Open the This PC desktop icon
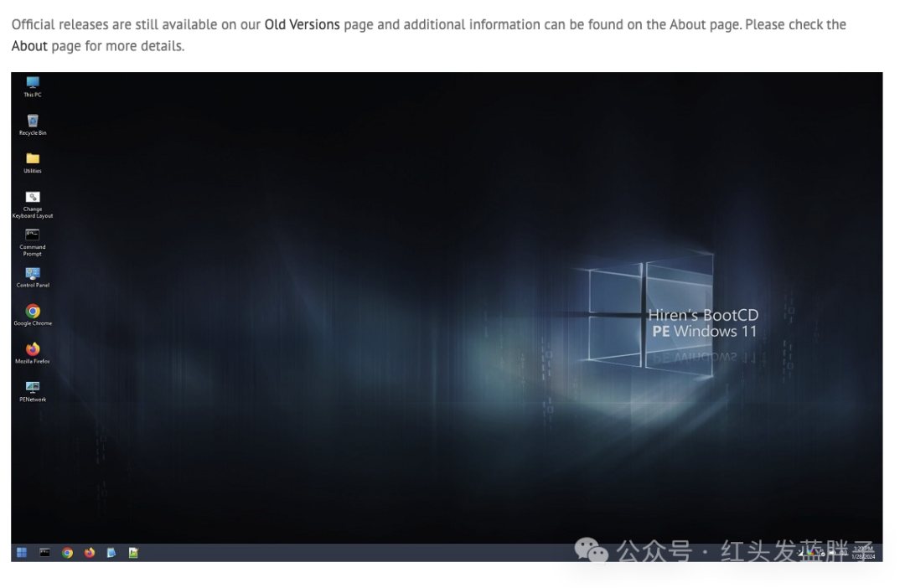 tap(33, 86)
